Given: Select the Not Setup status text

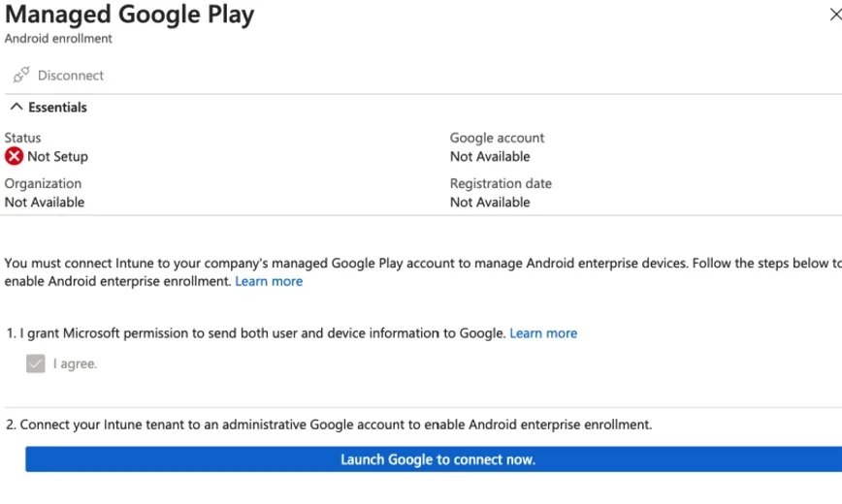Looking at the screenshot, I should click(x=57, y=156).
